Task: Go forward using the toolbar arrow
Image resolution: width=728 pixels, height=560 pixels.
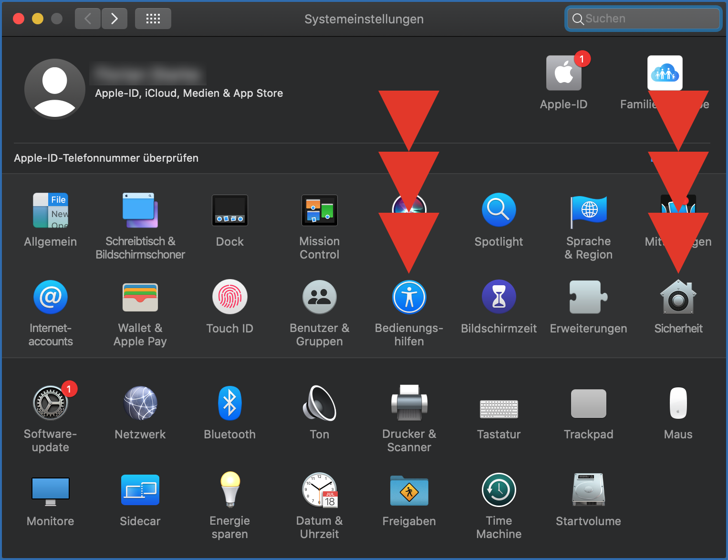Action: [114, 19]
